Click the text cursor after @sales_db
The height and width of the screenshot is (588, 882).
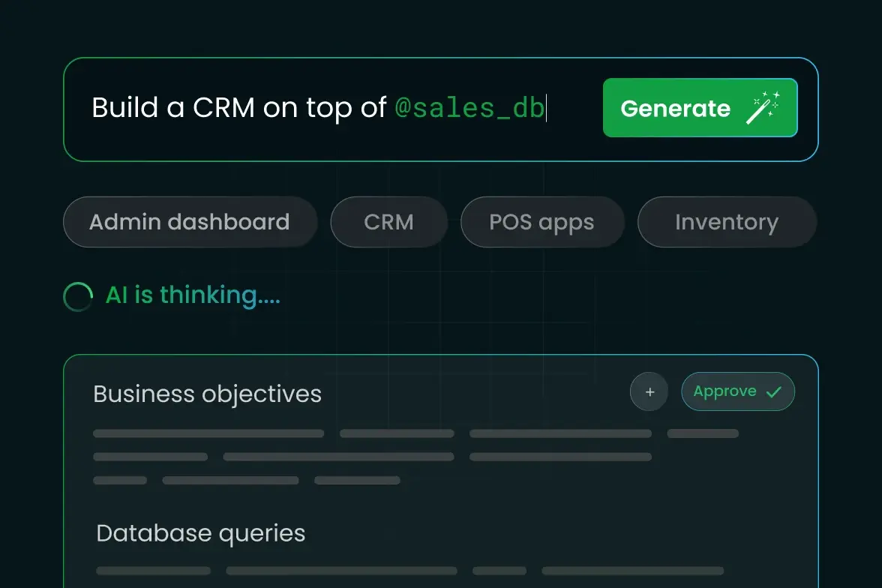(547, 108)
